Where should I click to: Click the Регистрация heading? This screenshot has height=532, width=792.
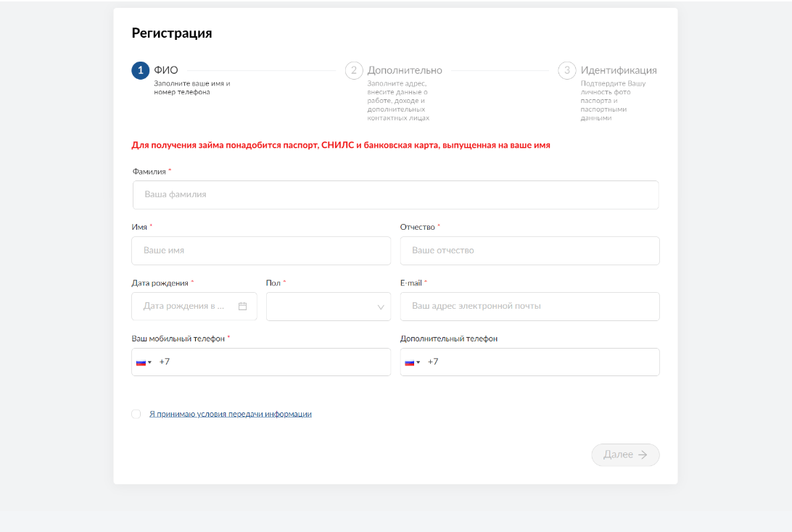tap(172, 33)
